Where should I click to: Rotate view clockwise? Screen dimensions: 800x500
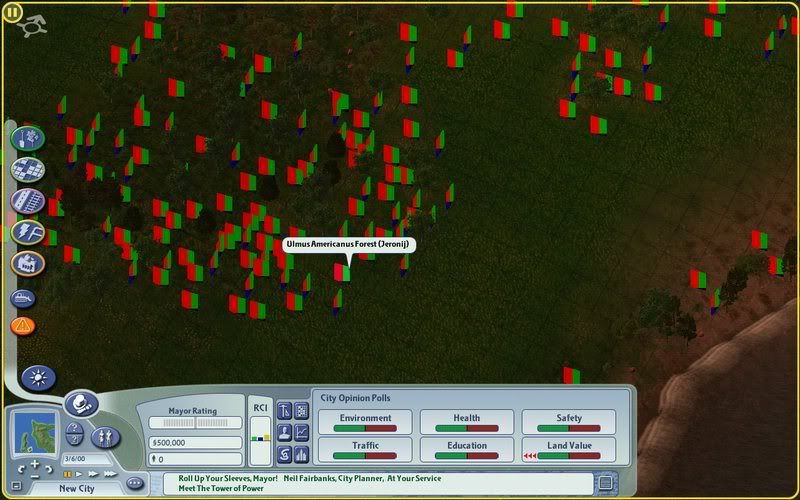[x=48, y=469]
